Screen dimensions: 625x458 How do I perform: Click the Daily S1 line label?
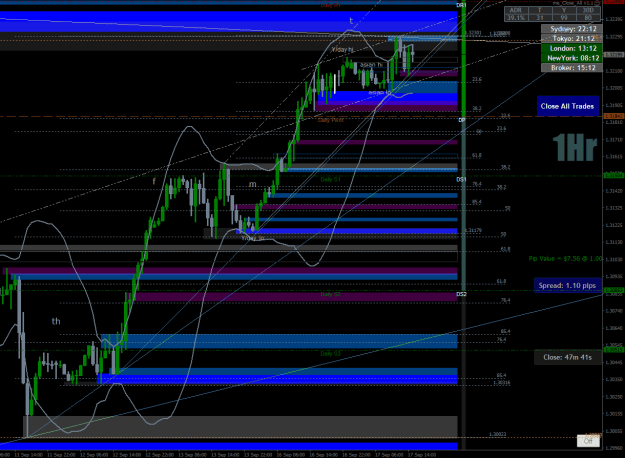coord(330,179)
